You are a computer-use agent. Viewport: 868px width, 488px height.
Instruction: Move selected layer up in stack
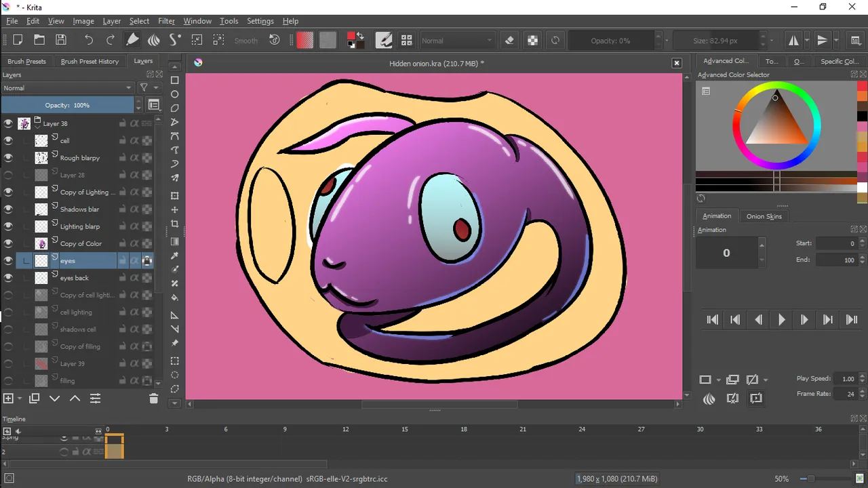tap(75, 399)
